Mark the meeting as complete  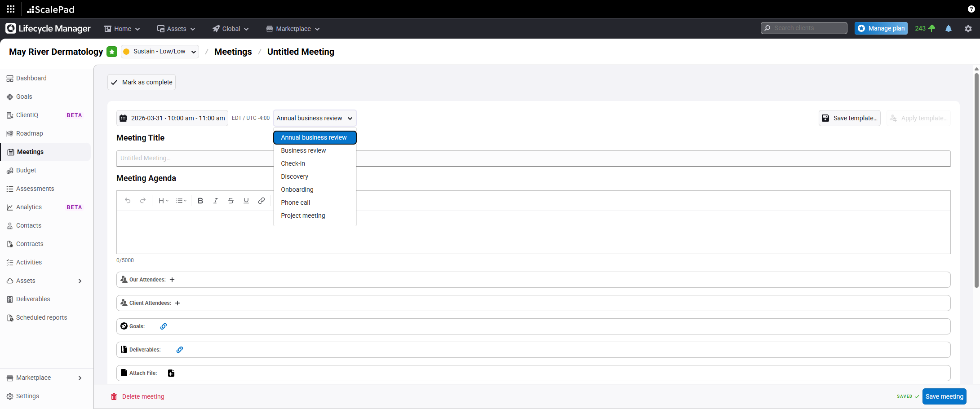[142, 82]
